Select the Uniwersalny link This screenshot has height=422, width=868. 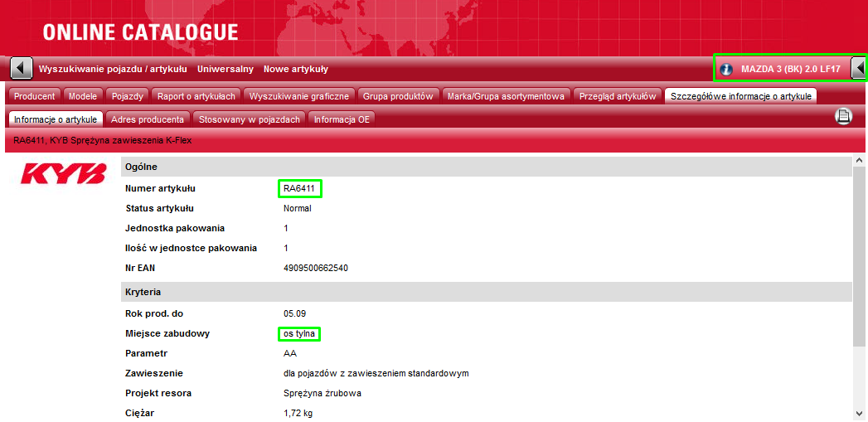(x=225, y=69)
